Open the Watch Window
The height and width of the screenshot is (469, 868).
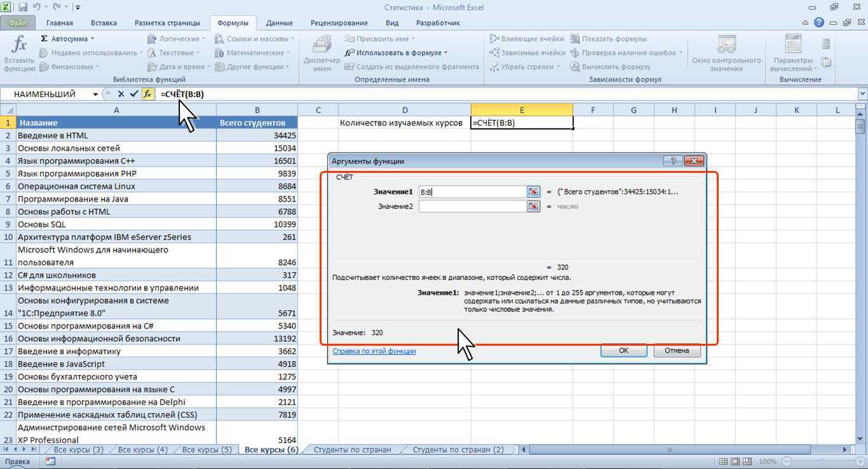point(726,54)
